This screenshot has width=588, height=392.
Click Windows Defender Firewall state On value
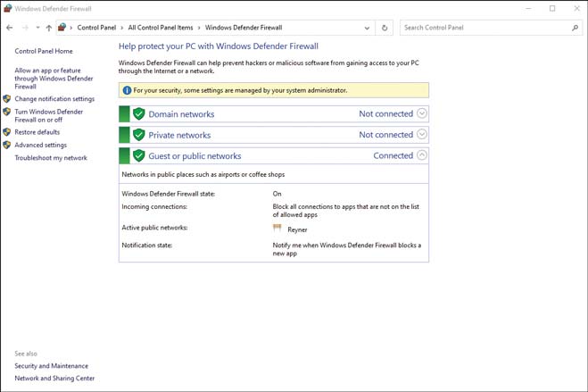277,194
